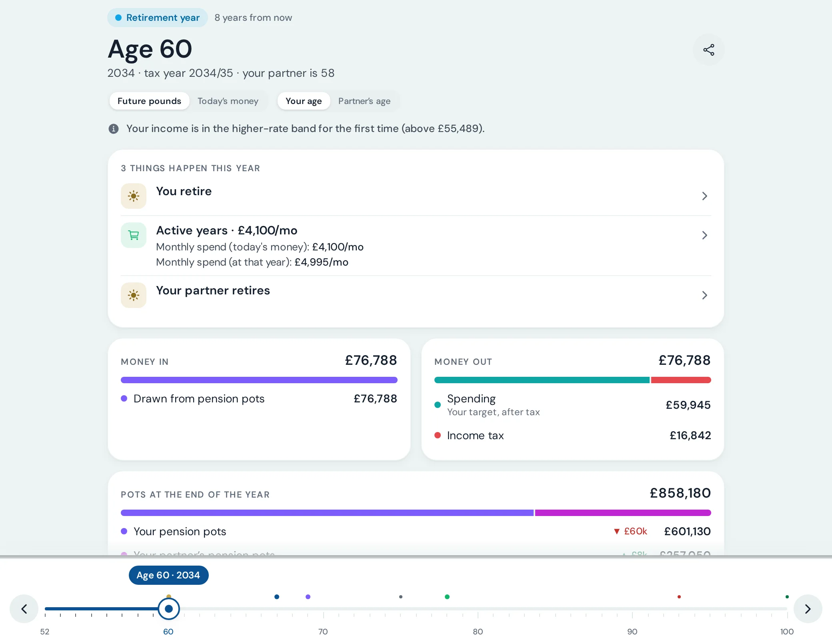Switch to Today's money view
The image size is (832, 644).
point(228,101)
